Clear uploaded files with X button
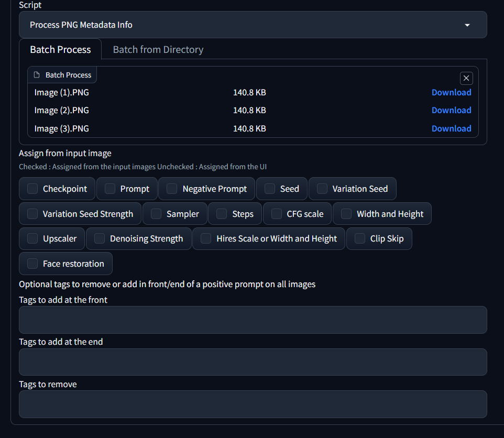This screenshot has width=504, height=438. pos(466,78)
